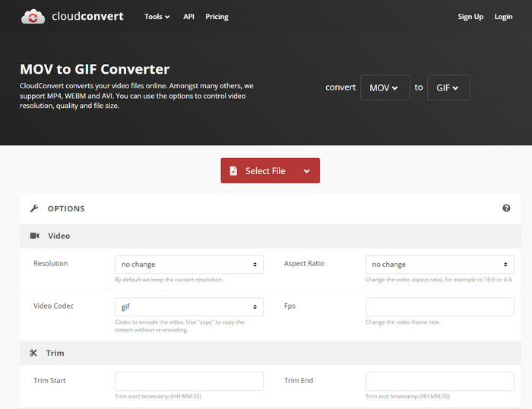The height and width of the screenshot is (409, 532).
Task: Click 'Change the video frame rate' hint
Action: 403,322
